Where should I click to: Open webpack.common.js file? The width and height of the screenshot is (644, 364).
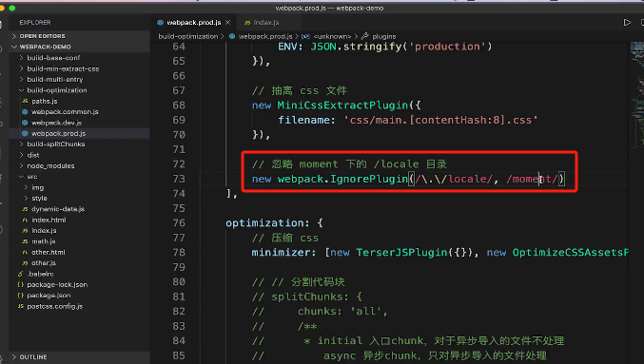[x=65, y=111]
